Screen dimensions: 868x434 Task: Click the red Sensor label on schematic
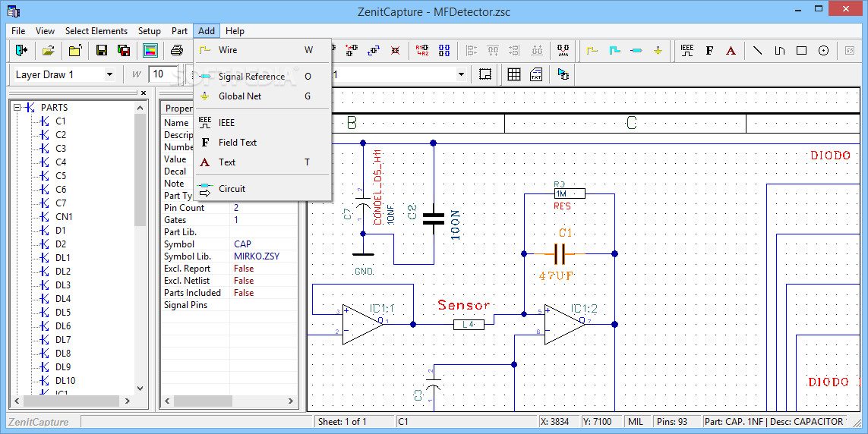[x=464, y=304]
